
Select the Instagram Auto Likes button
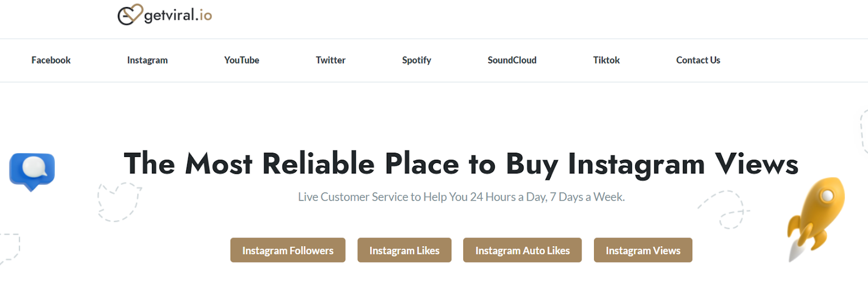[x=522, y=250]
